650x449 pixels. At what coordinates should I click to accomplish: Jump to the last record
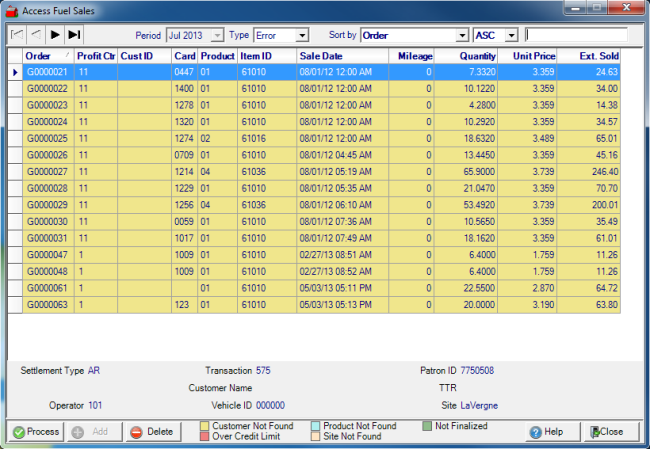coord(73,35)
